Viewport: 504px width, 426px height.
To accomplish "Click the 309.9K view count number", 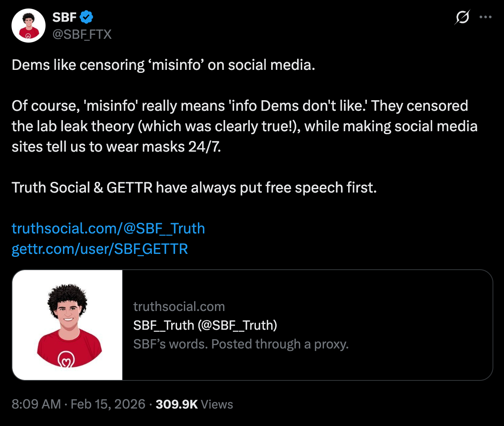I will (177, 404).
